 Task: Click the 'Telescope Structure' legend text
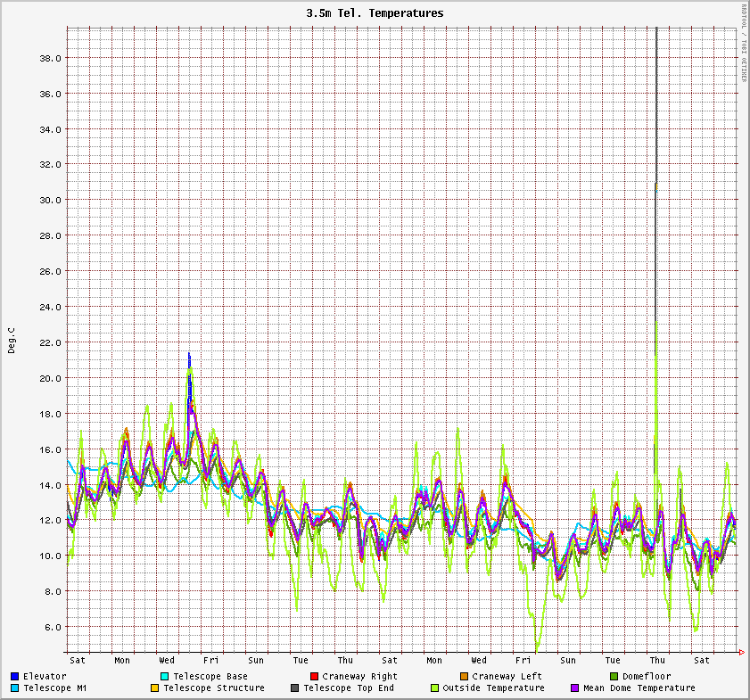(x=214, y=688)
